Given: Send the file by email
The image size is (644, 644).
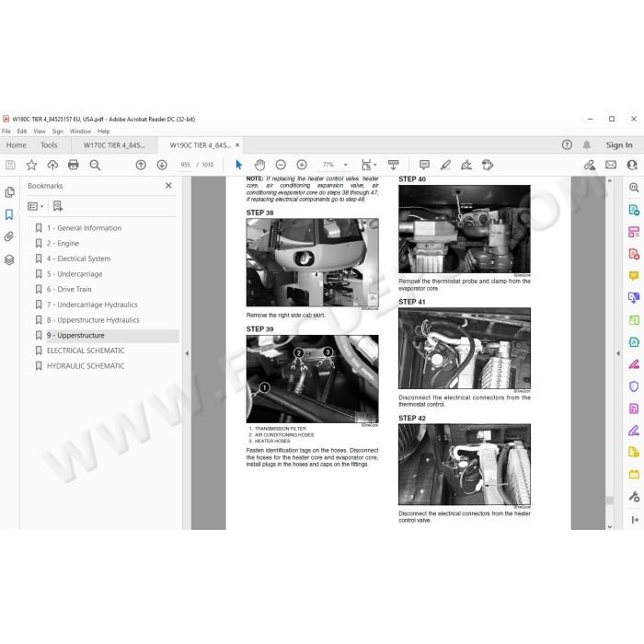Looking at the screenshot, I should tap(611, 165).
